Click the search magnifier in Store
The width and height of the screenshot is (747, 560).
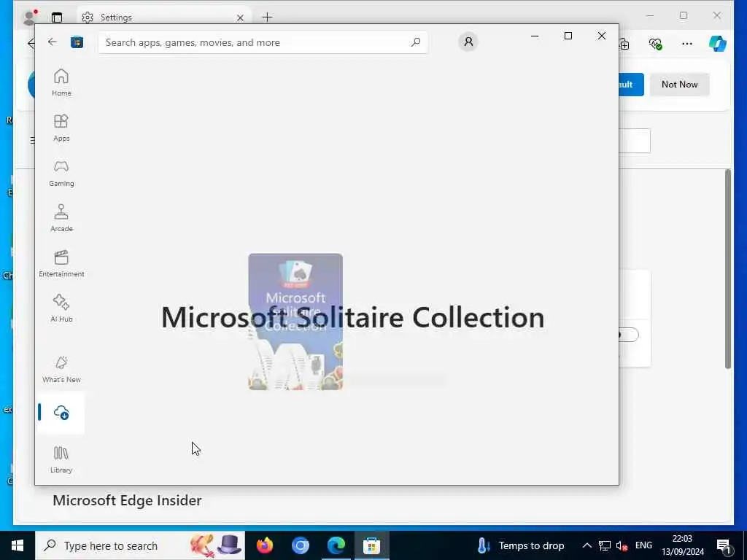tap(415, 42)
